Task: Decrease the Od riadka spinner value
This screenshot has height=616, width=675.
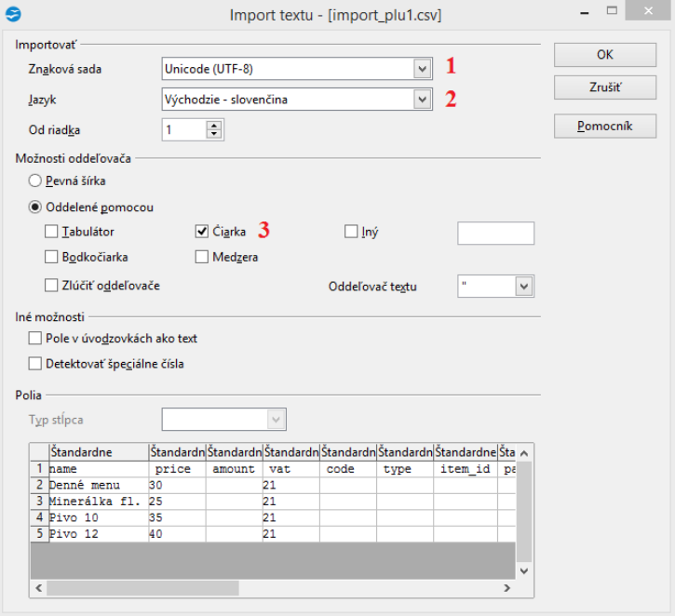Action: (215, 134)
